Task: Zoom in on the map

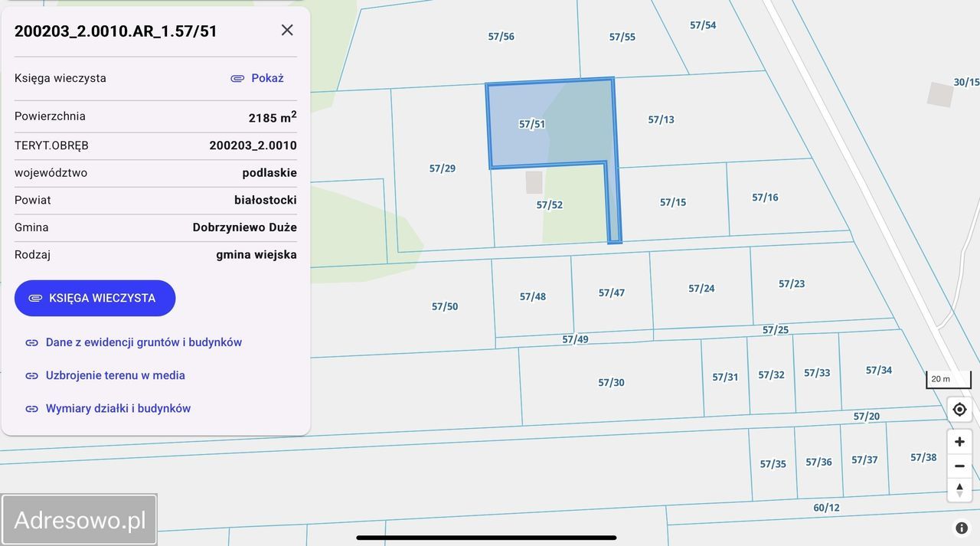Action: pyautogui.click(x=959, y=442)
